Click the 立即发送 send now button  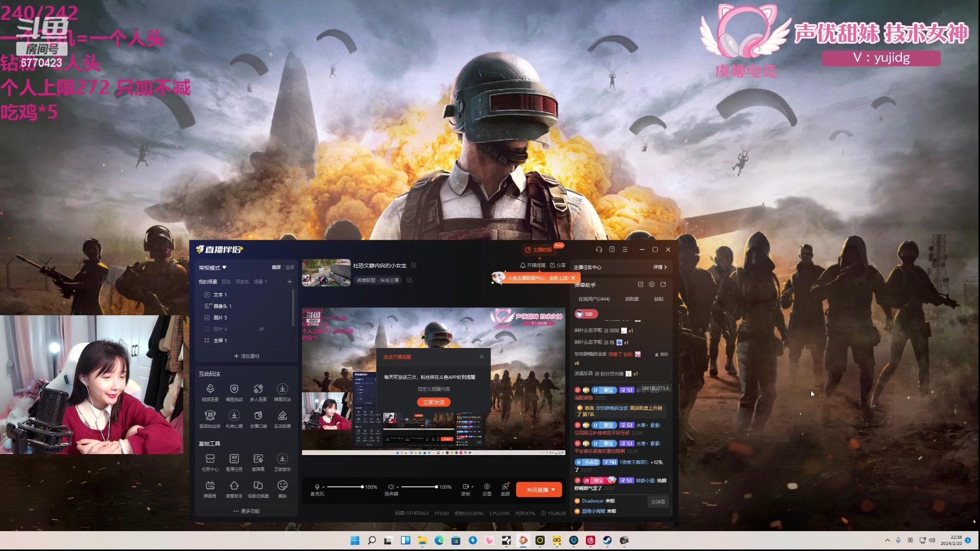tap(433, 403)
